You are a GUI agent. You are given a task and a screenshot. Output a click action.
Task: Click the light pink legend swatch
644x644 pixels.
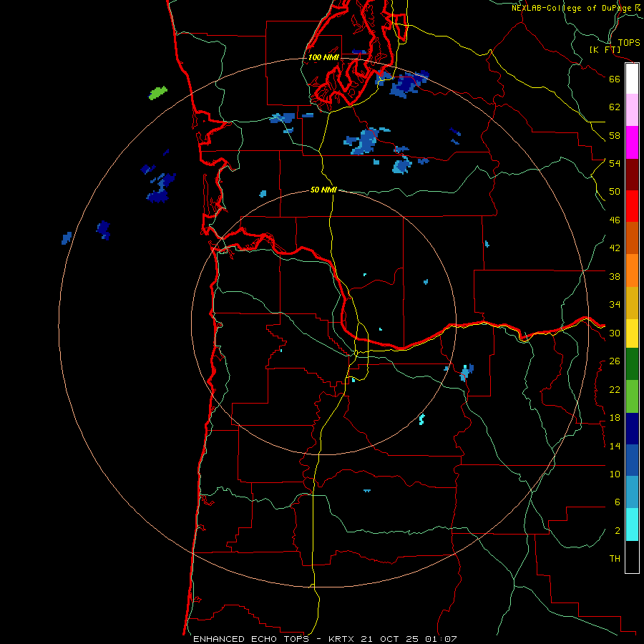632,110
